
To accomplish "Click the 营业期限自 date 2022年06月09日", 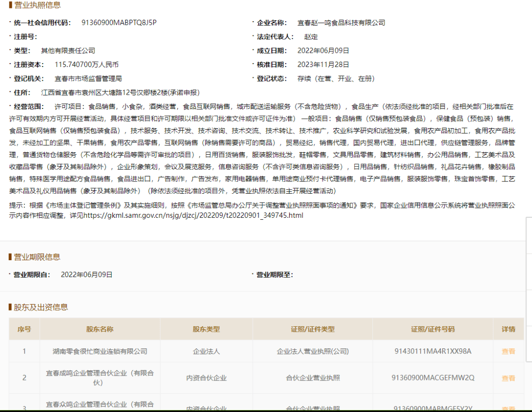I will coord(87,275).
